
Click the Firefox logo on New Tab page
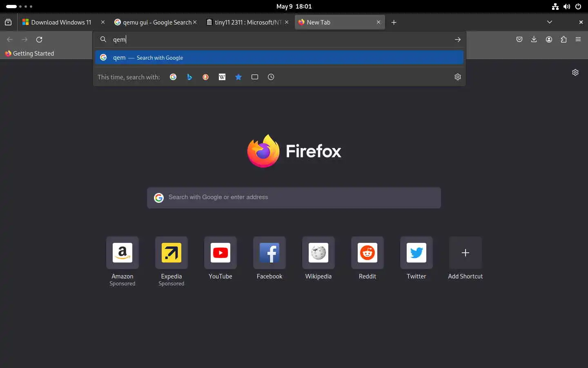point(263,151)
